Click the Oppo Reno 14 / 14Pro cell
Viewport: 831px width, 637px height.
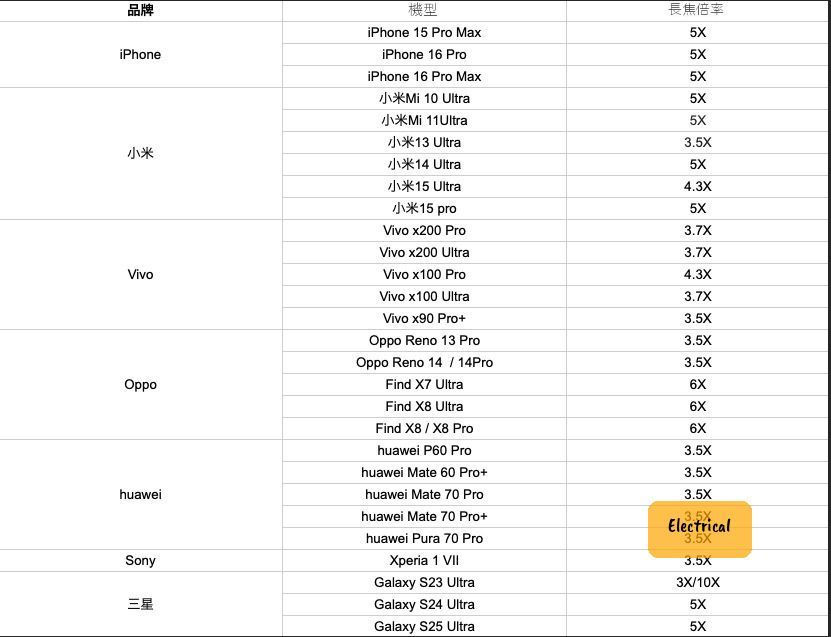click(x=424, y=362)
